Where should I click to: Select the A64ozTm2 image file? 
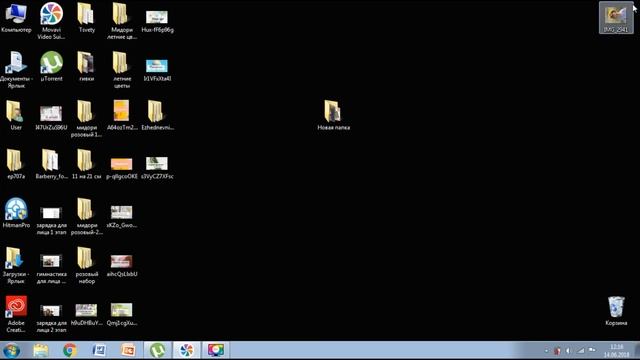(x=122, y=115)
